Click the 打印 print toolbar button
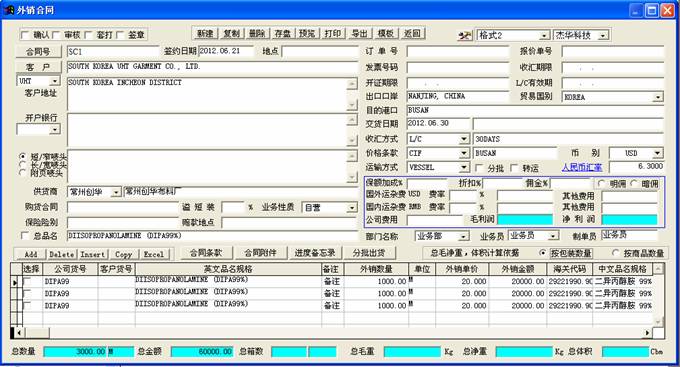This screenshot has height=367, width=680. tap(333, 33)
